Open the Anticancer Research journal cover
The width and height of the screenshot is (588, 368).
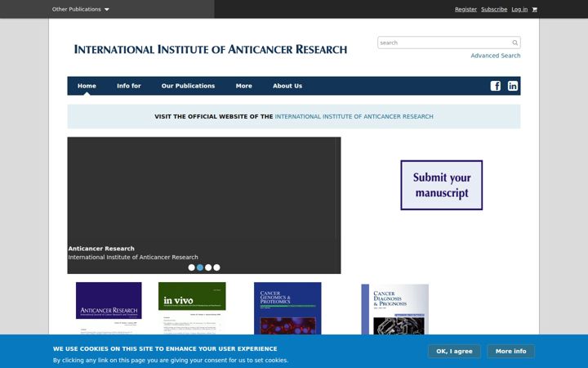tap(109, 308)
